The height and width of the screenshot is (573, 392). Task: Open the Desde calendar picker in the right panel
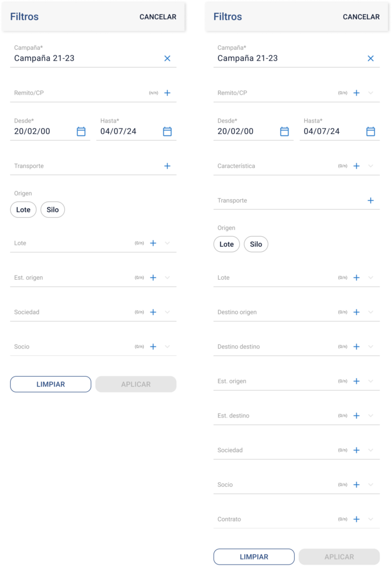[x=284, y=131]
